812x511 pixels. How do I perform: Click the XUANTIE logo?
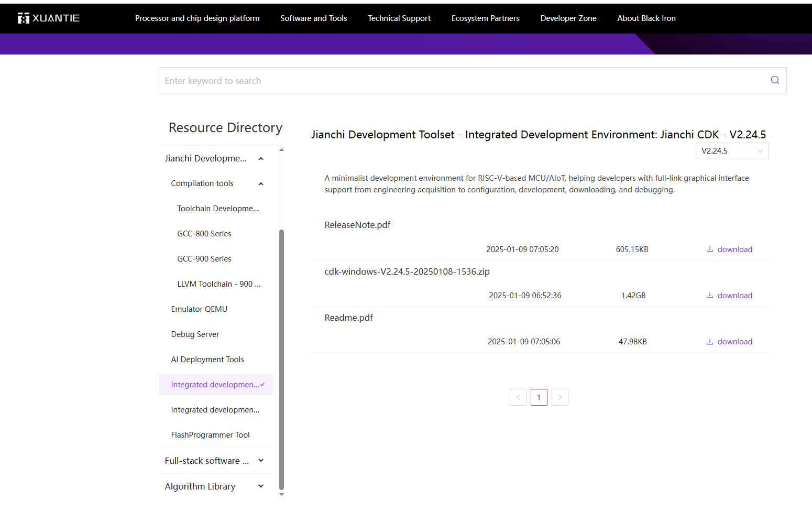pos(49,18)
